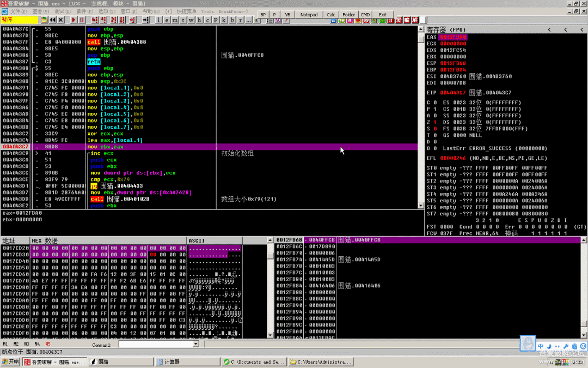588x368 pixels.
Task: Toggle the C flag value in registers
Action: [435, 102]
